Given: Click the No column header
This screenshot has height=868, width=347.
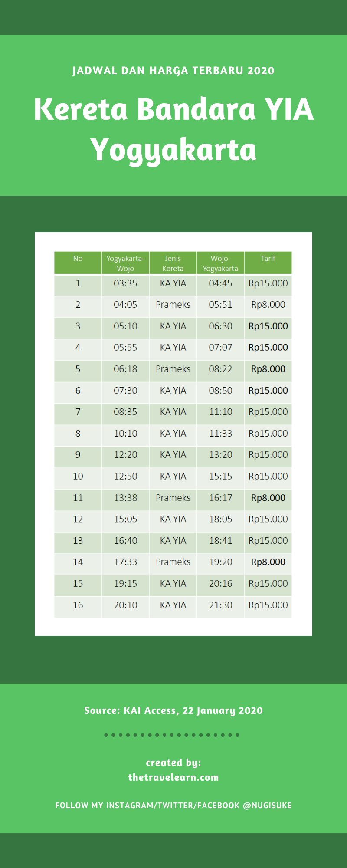Looking at the screenshot, I should pos(78,259).
